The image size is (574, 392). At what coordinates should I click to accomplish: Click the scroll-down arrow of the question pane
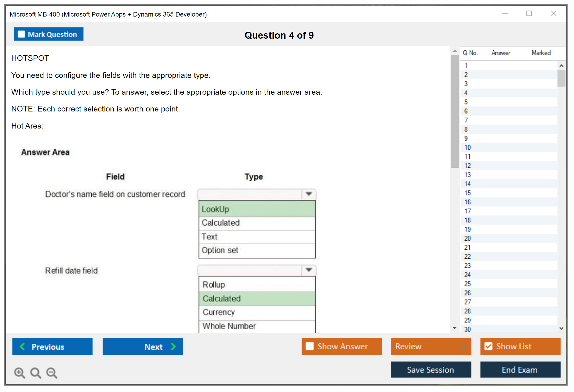[454, 328]
